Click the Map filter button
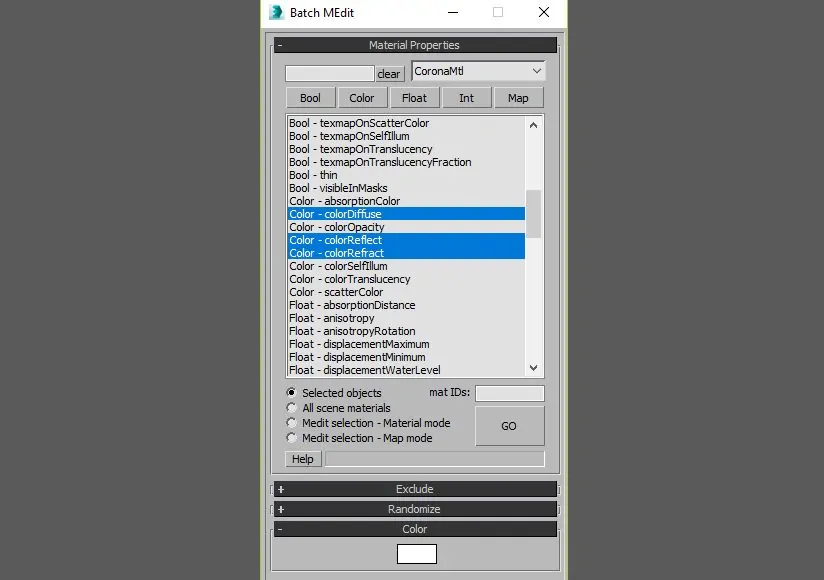The image size is (824, 580). pos(518,98)
